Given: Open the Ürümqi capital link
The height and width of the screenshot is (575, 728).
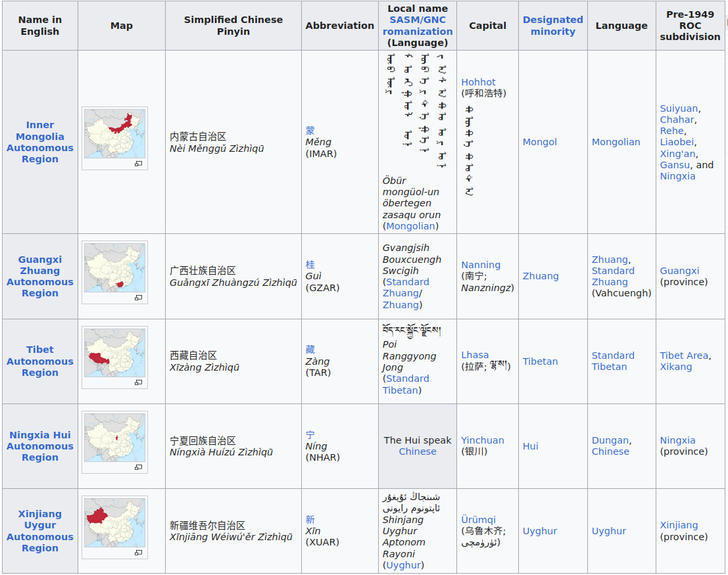Looking at the screenshot, I should (x=478, y=520).
